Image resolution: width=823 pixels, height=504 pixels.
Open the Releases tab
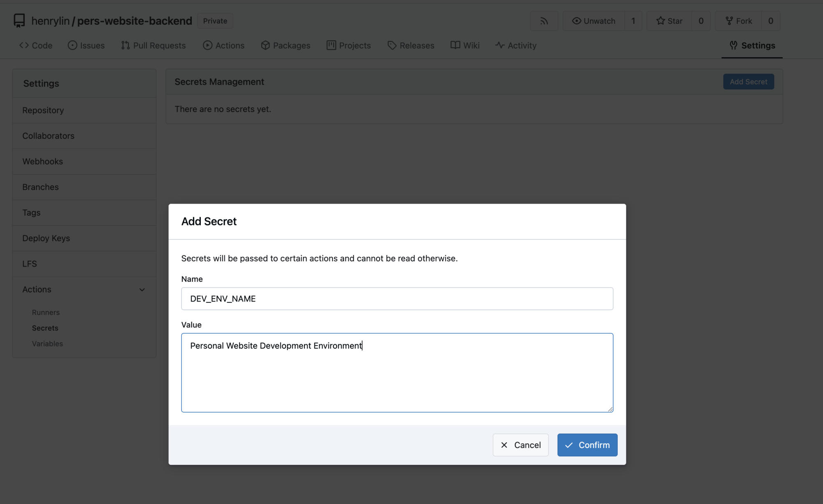[x=411, y=46]
